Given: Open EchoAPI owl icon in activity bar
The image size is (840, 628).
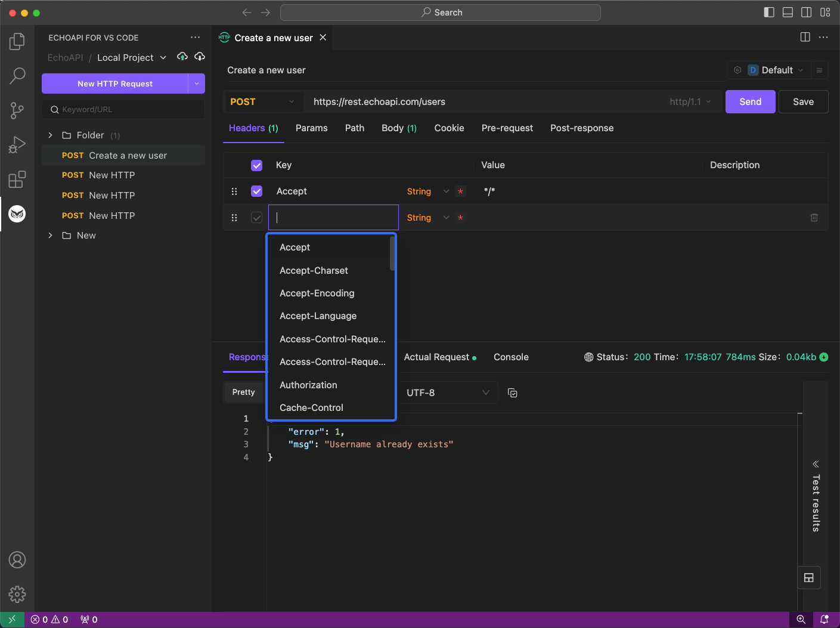Looking at the screenshot, I should tap(17, 214).
